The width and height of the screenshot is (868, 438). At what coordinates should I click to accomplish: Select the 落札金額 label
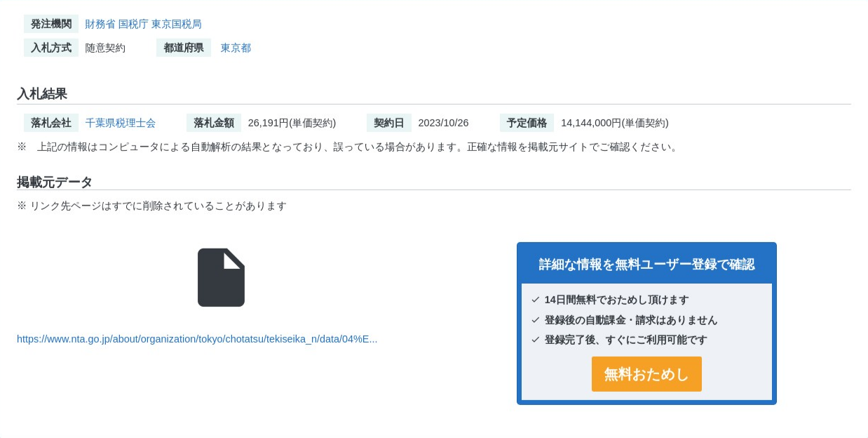[214, 123]
